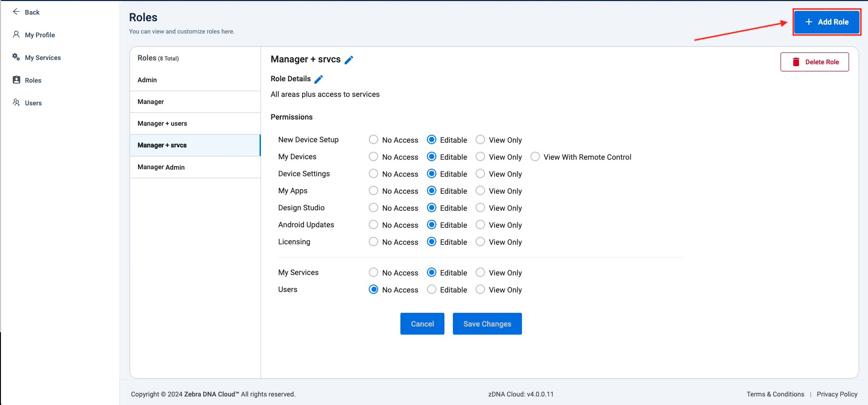Click the My Services gears icon
Image resolution: width=868 pixels, height=405 pixels.
(16, 57)
